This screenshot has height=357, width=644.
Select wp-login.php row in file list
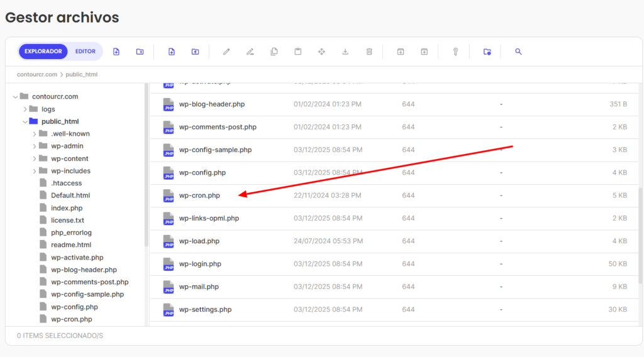click(x=200, y=264)
